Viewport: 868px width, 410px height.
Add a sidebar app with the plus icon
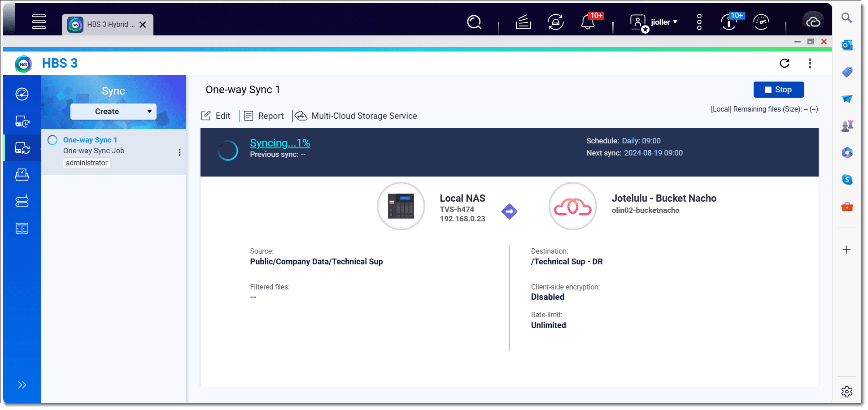pos(846,250)
